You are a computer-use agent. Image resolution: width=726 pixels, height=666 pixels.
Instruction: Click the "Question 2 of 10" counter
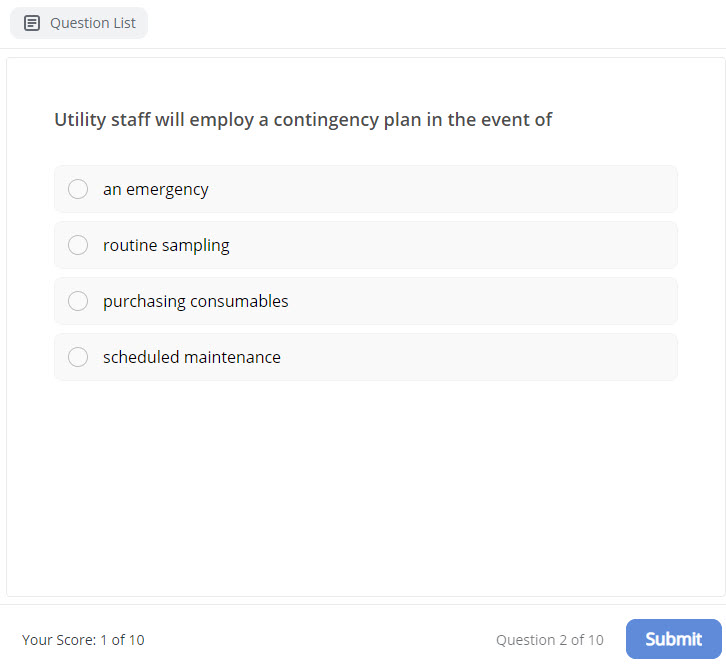click(550, 640)
